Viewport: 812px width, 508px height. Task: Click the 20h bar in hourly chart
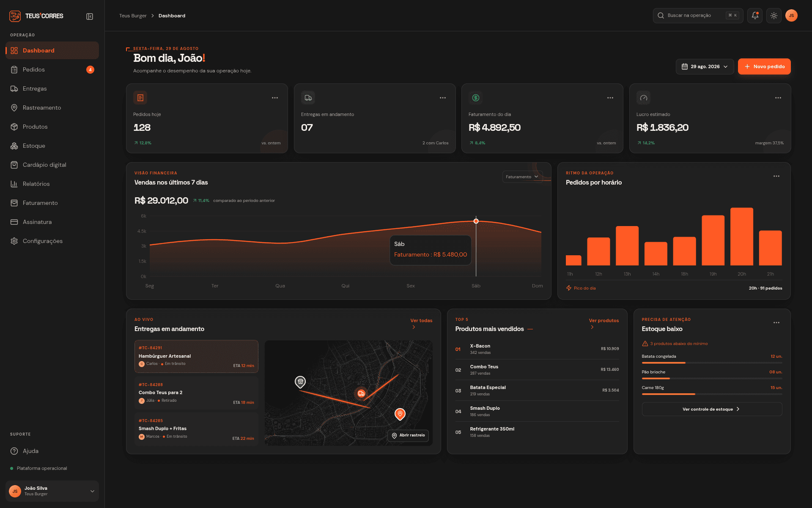tap(742, 237)
